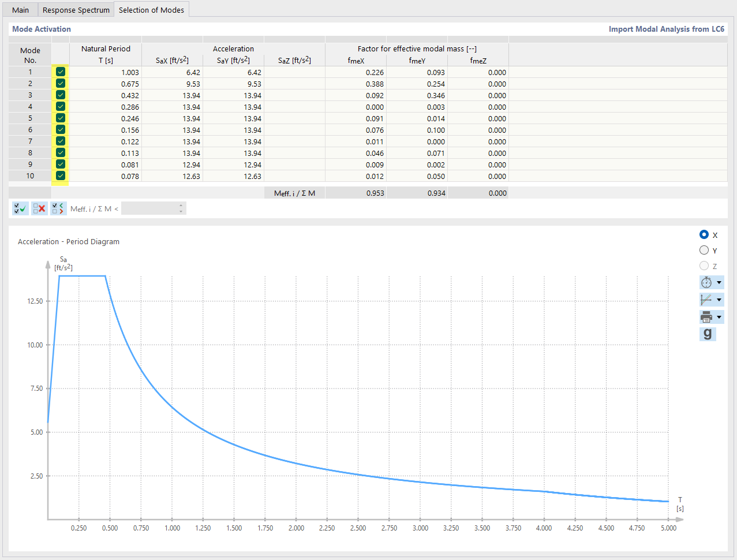Click the Meff. i / Σ M input field
Viewport: 737px width, 560px height.
[x=150, y=208]
